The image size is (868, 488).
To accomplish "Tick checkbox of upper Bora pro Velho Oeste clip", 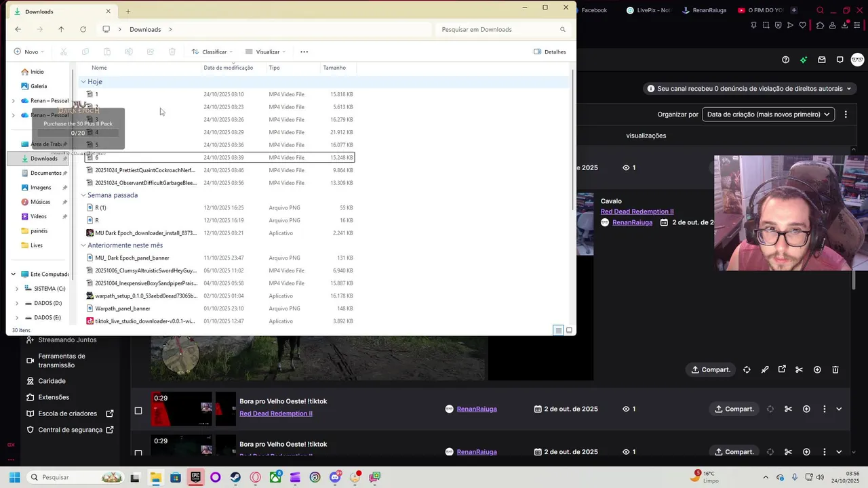I will (138, 411).
